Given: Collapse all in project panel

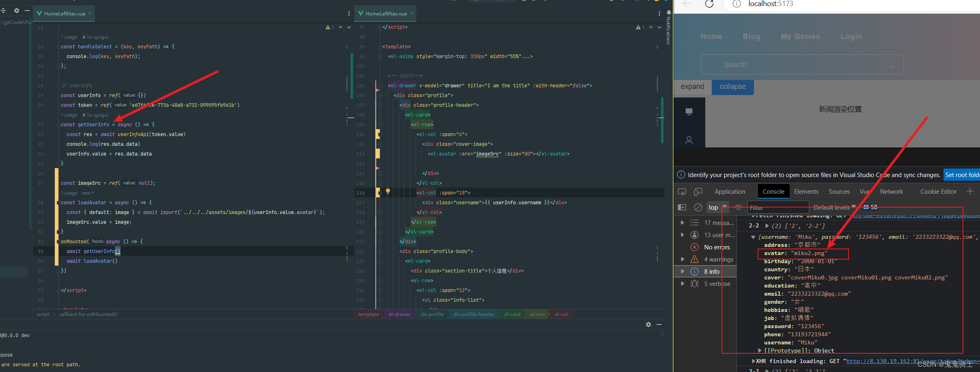Looking at the screenshot, I should pos(3,11).
